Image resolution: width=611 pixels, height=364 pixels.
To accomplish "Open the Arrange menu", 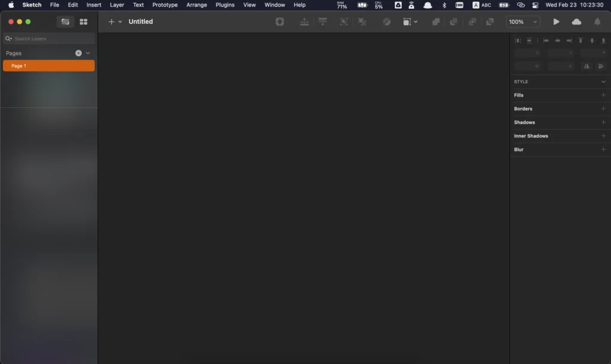I will 196,5.
